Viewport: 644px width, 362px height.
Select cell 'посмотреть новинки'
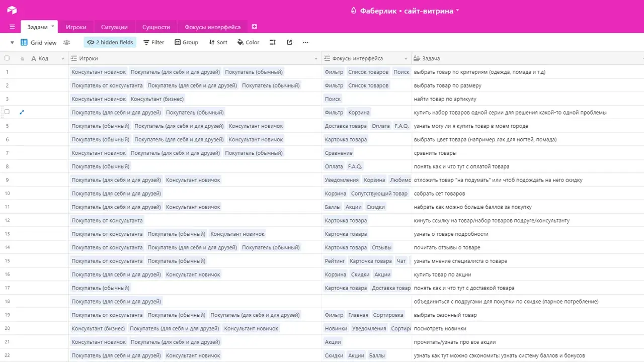(x=527, y=329)
